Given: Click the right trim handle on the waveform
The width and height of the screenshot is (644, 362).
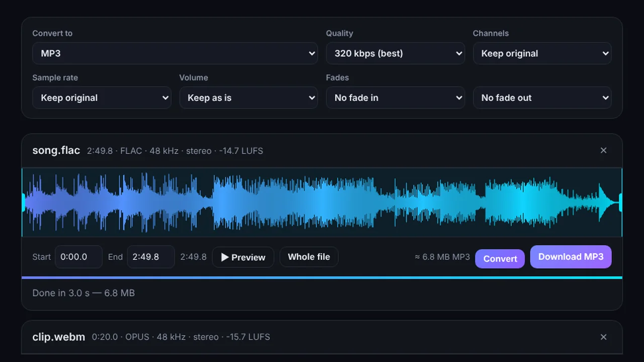Looking at the screenshot, I should (x=621, y=202).
